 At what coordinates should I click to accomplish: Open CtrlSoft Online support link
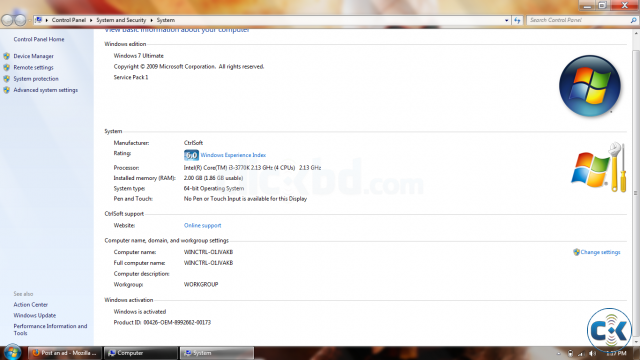(202, 225)
